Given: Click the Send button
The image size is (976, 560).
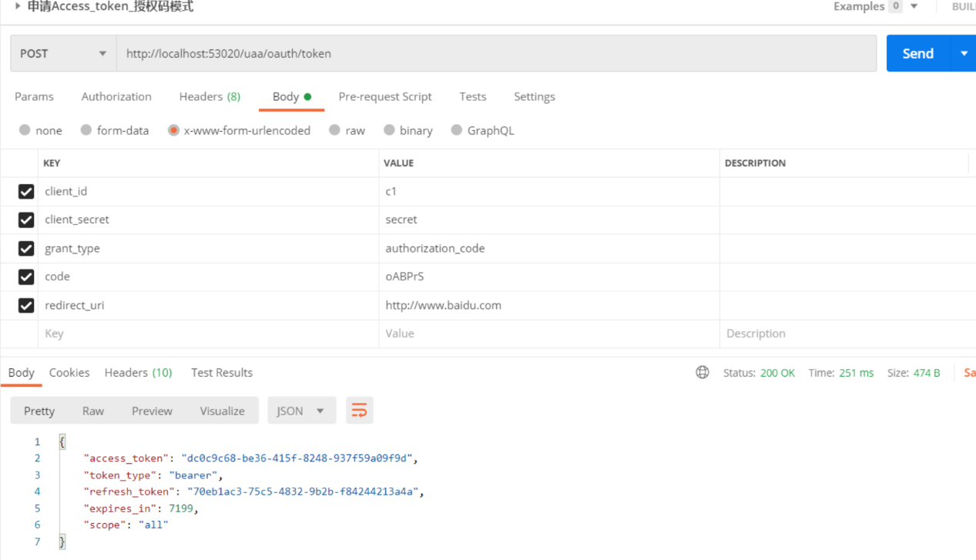Looking at the screenshot, I should pos(917,53).
